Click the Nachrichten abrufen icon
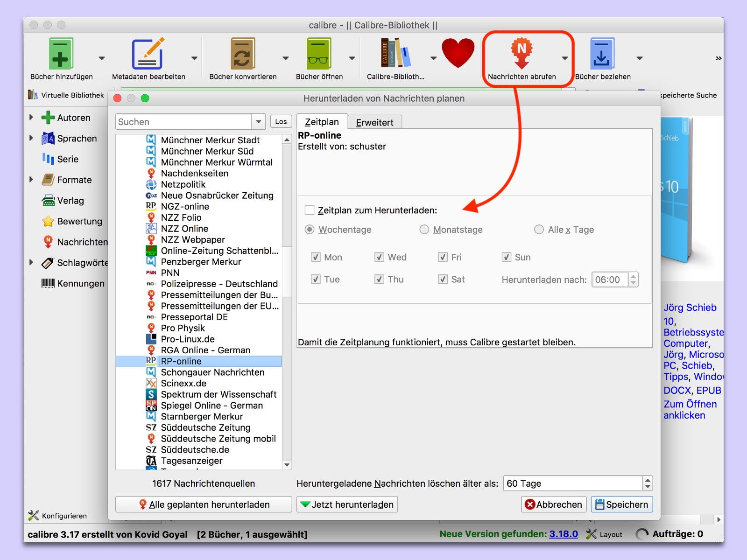The height and width of the screenshot is (560, 747). 521,53
